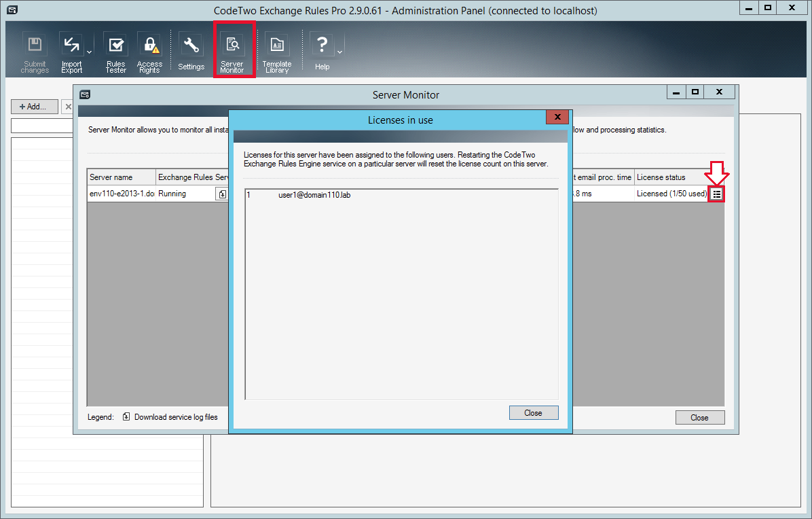
Task: Close the Licenses in use dialog
Action: (534, 412)
